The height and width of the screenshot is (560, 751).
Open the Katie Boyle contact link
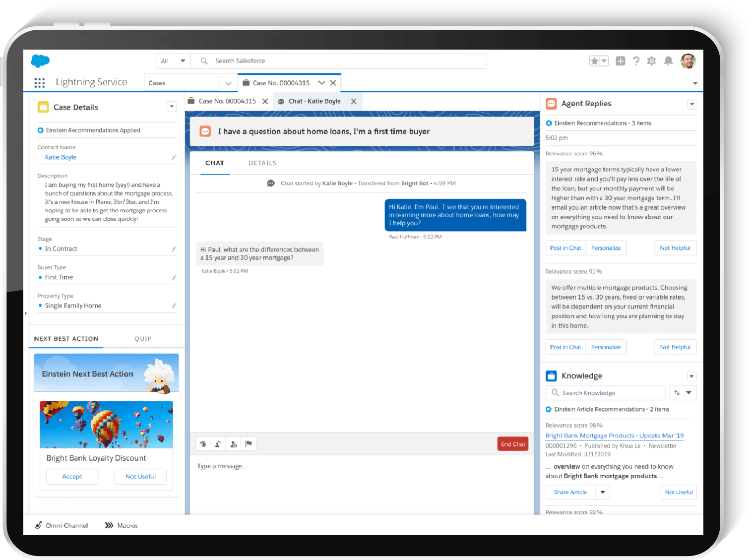[61, 157]
